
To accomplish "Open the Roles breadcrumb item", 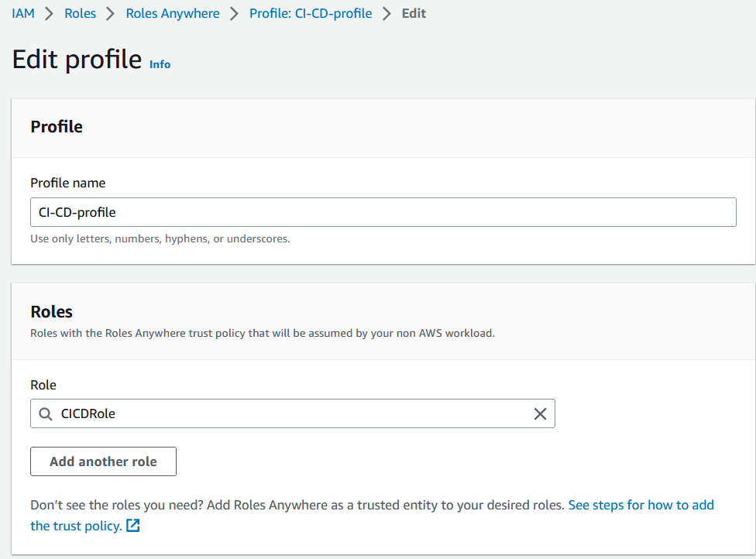I will (80, 13).
